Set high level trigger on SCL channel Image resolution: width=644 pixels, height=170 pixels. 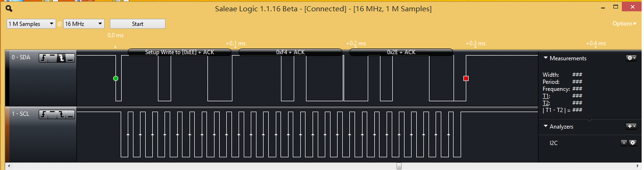click(52, 114)
